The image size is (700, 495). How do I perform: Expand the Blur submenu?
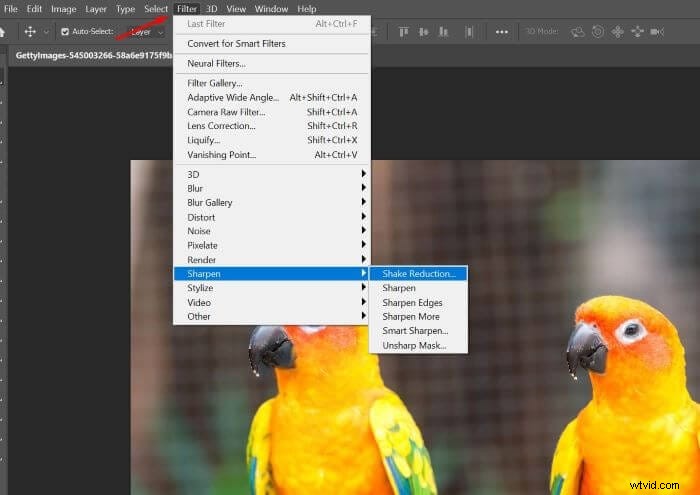click(271, 188)
